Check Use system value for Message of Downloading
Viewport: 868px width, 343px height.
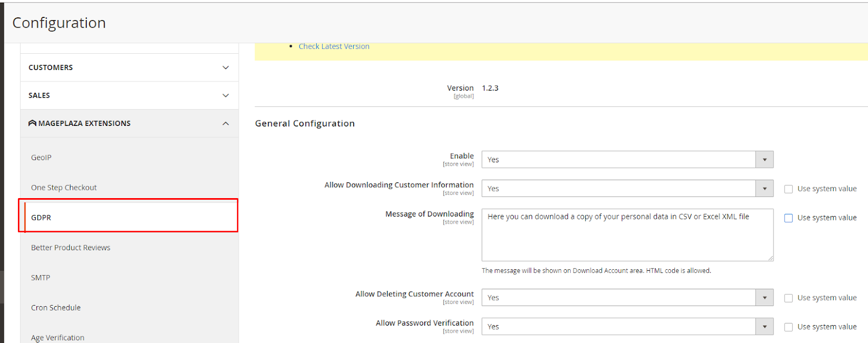(x=788, y=218)
